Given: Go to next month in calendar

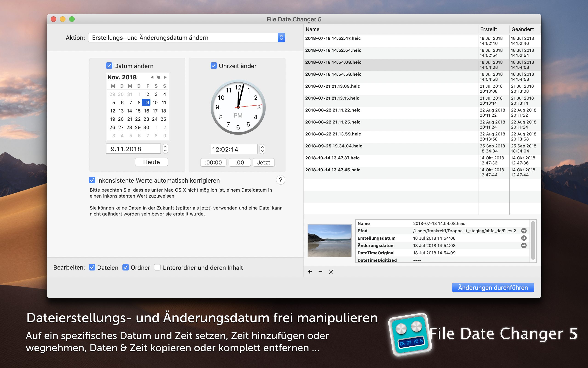Looking at the screenshot, I should click(165, 77).
